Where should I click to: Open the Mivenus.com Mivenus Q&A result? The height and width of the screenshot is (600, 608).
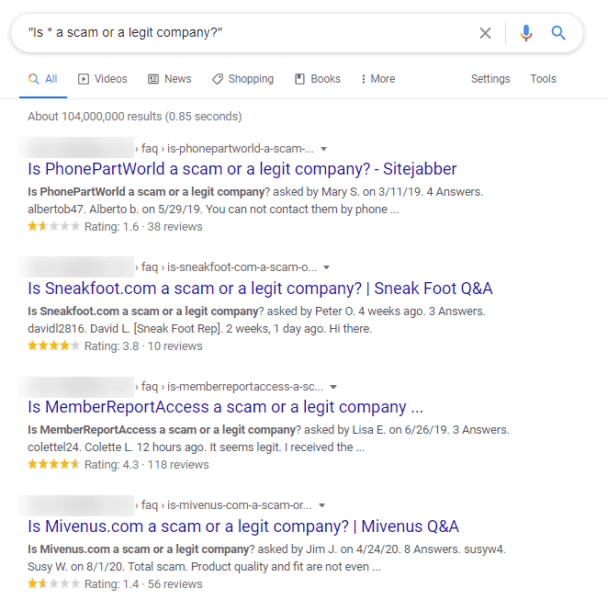243,527
